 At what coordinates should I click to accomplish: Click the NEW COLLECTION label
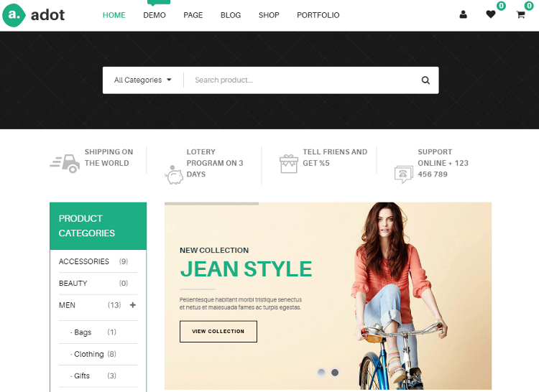(x=214, y=251)
